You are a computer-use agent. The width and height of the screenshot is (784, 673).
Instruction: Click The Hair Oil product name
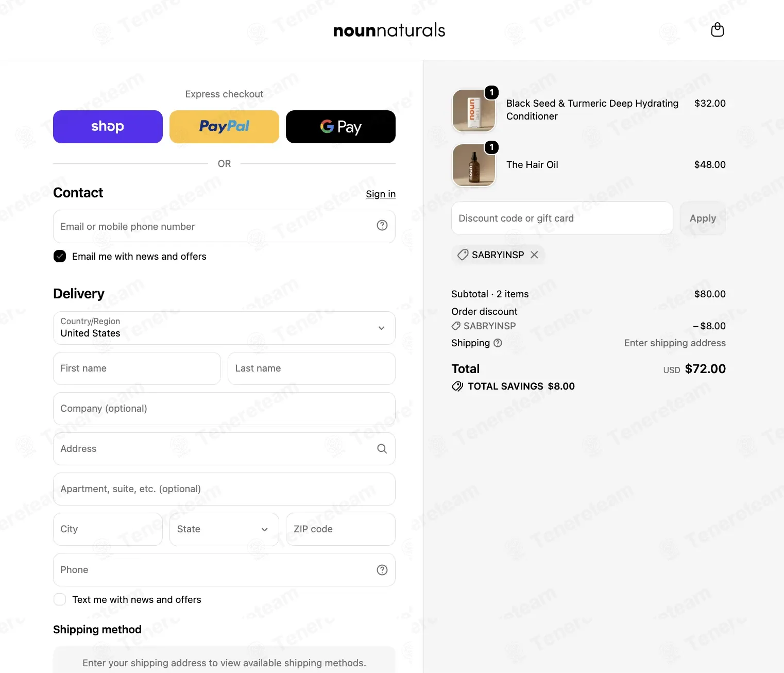532,165
